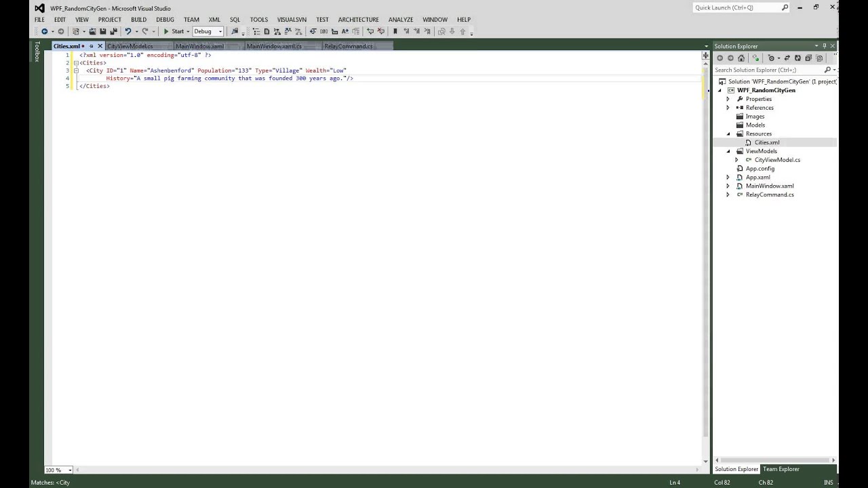Toggle a bookmark on the current line
Image resolution: width=868 pixels, height=488 pixels.
pyautogui.click(x=395, y=31)
